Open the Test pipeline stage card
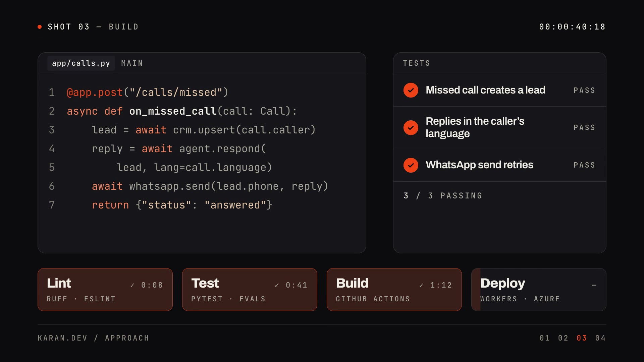The height and width of the screenshot is (362, 644). (250, 290)
